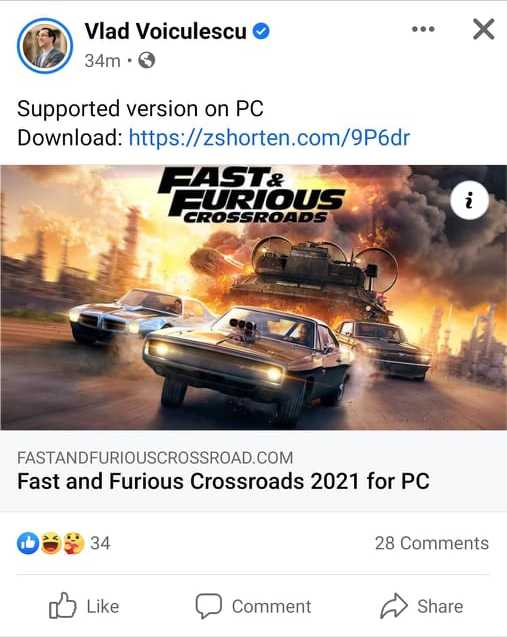Click the thumbs-up Like reaction emoji
507x637 pixels.
(28, 543)
